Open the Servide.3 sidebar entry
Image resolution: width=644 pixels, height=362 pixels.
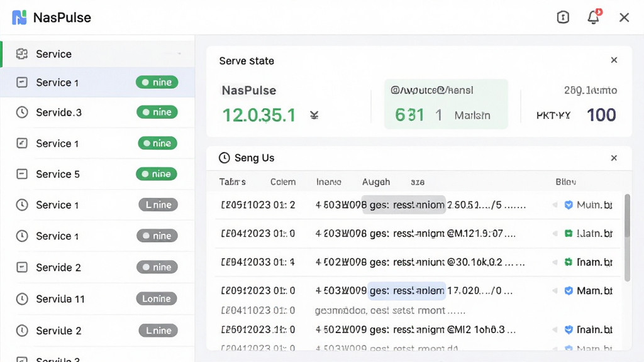pos(97,112)
